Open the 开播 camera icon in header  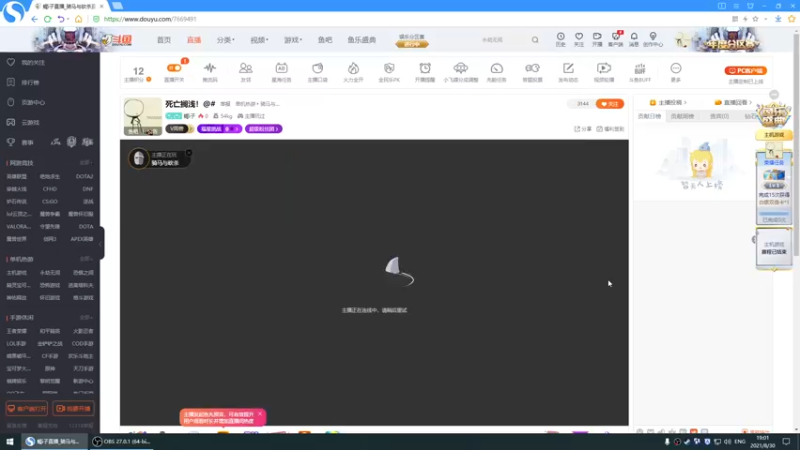tap(597, 39)
